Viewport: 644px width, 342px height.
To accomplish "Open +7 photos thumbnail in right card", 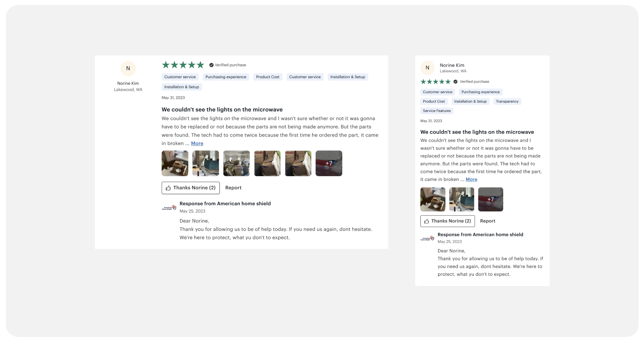I will pyautogui.click(x=490, y=199).
